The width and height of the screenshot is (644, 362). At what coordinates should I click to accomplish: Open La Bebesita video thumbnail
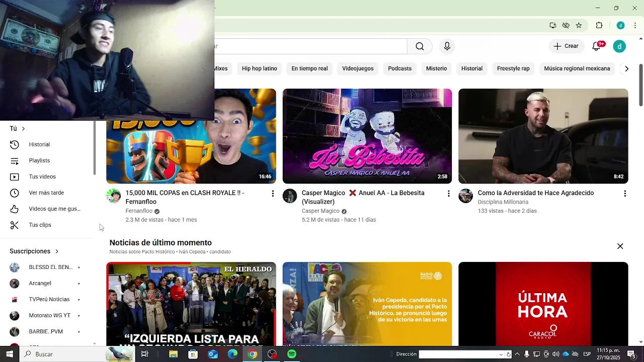tap(367, 136)
